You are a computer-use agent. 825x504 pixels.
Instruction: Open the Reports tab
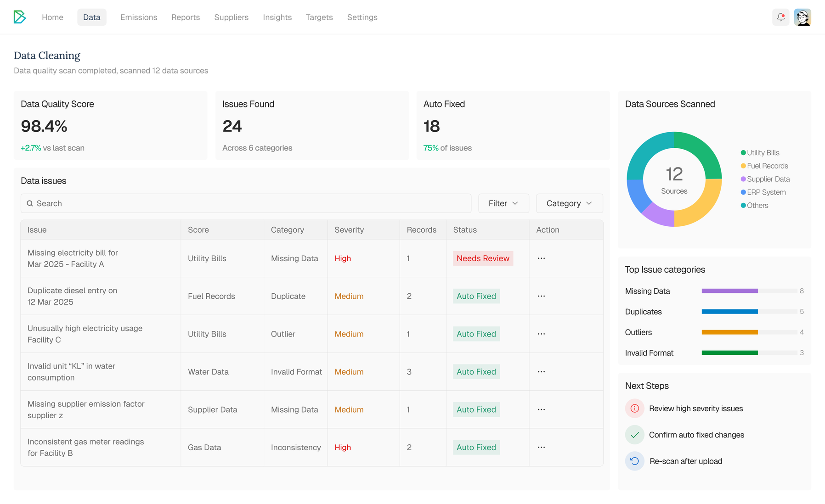pyautogui.click(x=186, y=17)
